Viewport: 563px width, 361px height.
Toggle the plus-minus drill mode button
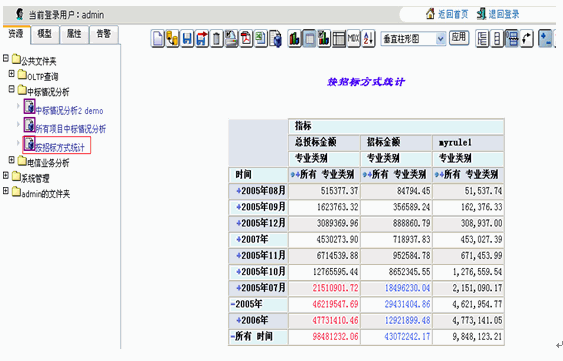[x=545, y=38]
